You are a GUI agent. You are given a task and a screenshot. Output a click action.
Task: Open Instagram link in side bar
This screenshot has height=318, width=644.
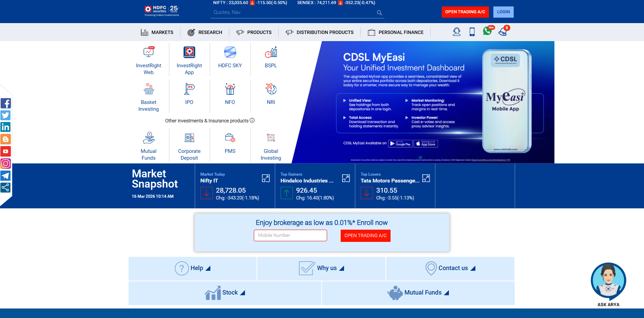pos(6,164)
